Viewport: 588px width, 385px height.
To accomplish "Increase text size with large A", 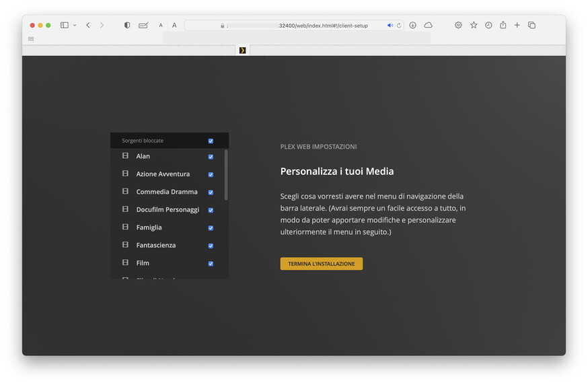I will click(x=174, y=25).
